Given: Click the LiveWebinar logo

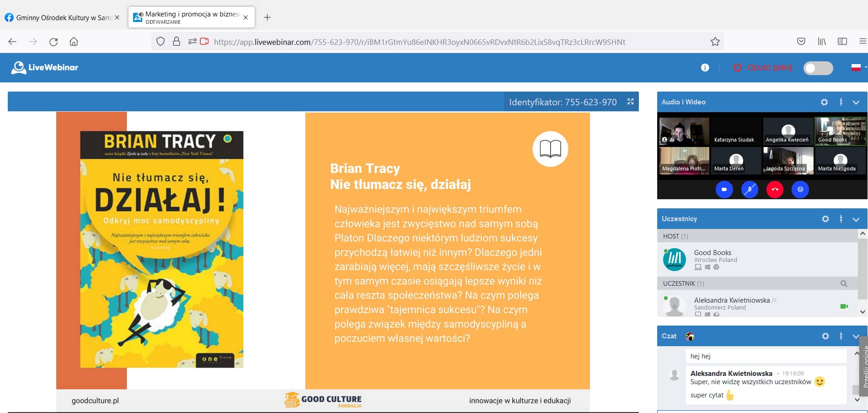Looking at the screenshot, I should (x=44, y=67).
